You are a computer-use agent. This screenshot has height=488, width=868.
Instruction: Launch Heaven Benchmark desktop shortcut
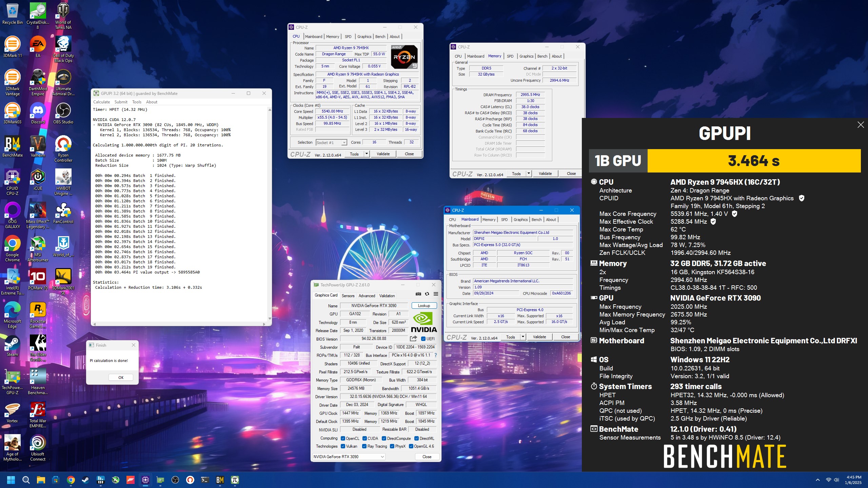pyautogui.click(x=38, y=382)
